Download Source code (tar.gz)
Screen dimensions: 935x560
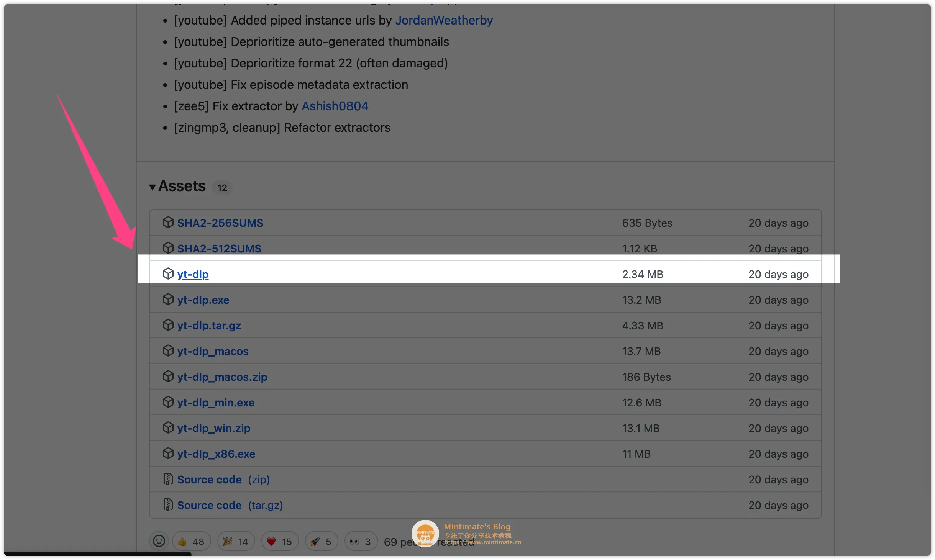(230, 505)
